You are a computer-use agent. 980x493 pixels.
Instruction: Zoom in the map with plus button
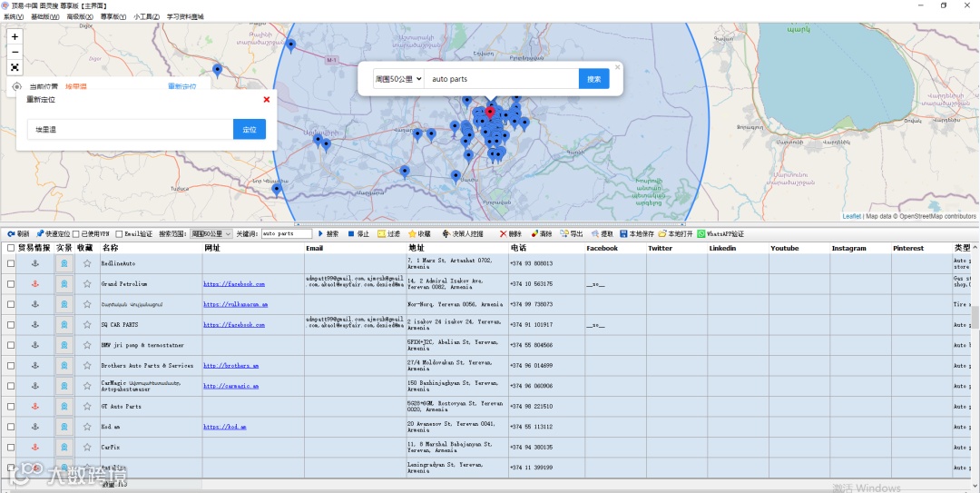coord(15,36)
